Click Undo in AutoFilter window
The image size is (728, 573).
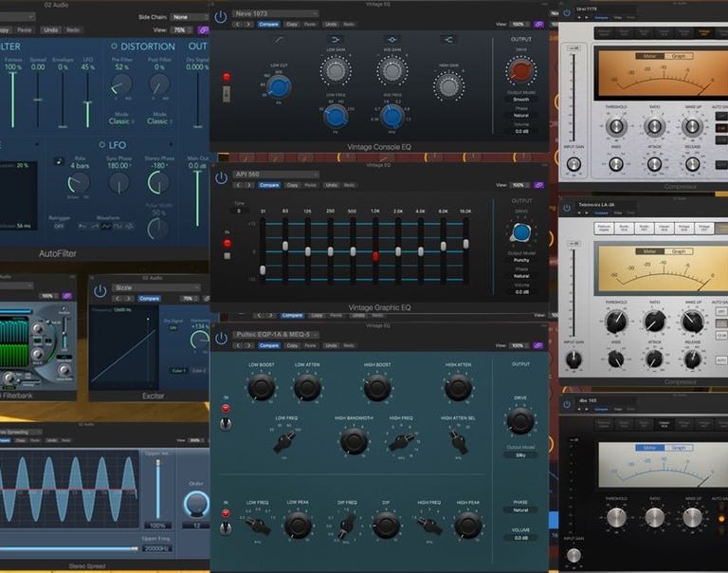click(x=50, y=29)
